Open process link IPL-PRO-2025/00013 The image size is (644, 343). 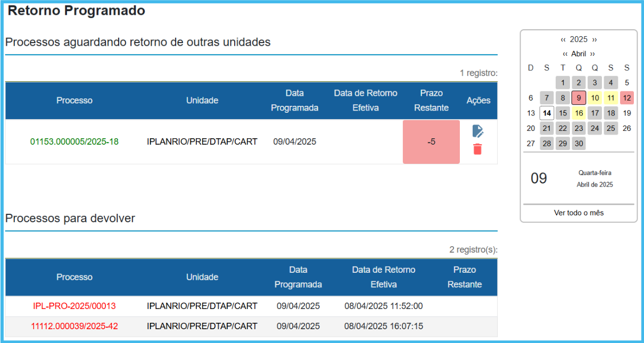point(75,306)
